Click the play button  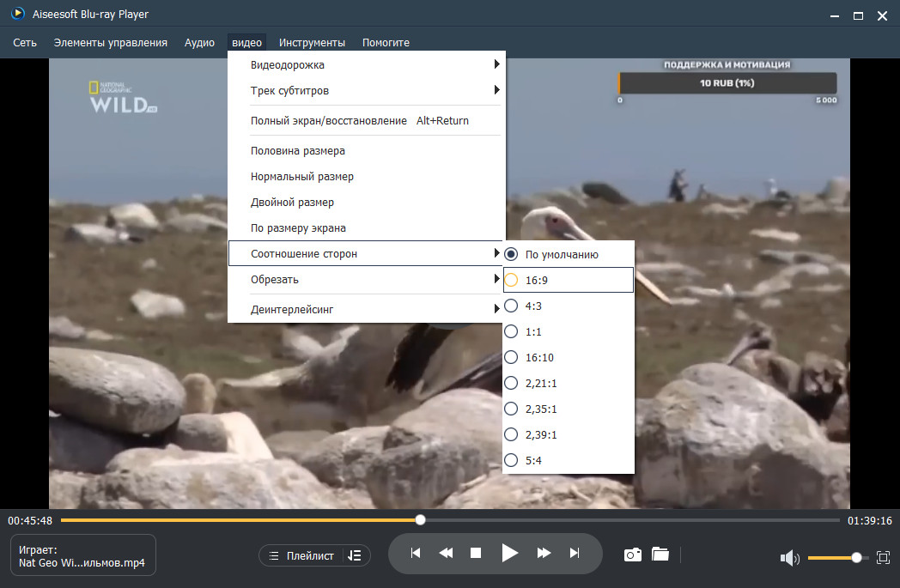pos(509,553)
